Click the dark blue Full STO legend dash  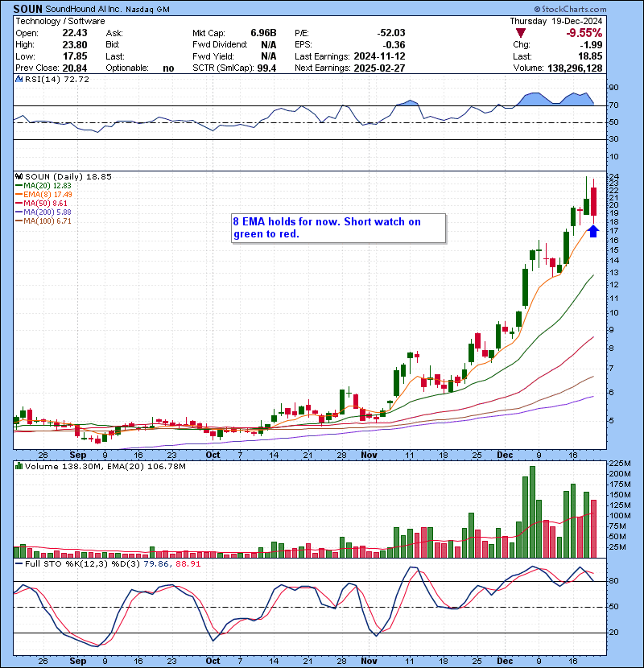pyautogui.click(x=19, y=563)
